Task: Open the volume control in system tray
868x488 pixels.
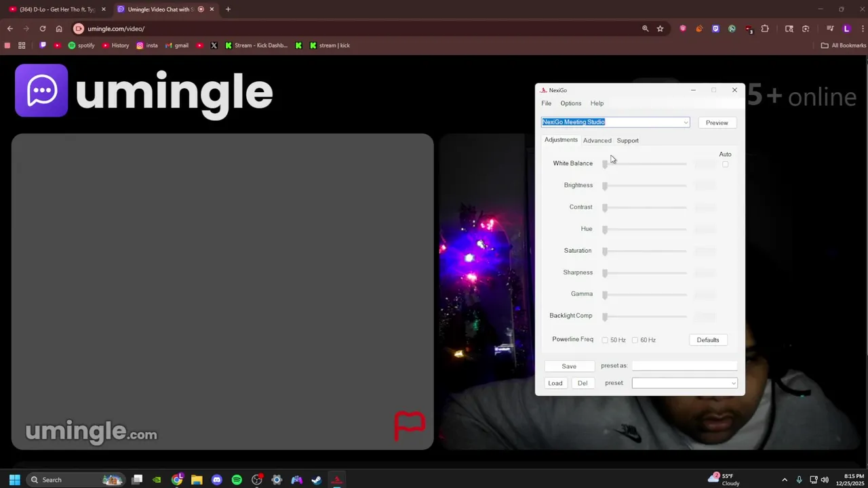Action: click(825, 480)
